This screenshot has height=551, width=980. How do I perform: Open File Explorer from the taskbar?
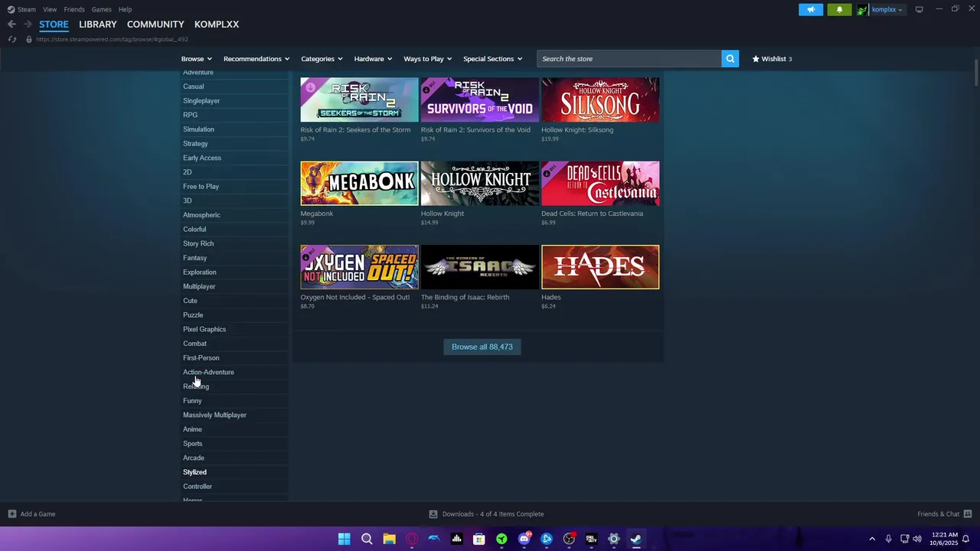[389, 539]
